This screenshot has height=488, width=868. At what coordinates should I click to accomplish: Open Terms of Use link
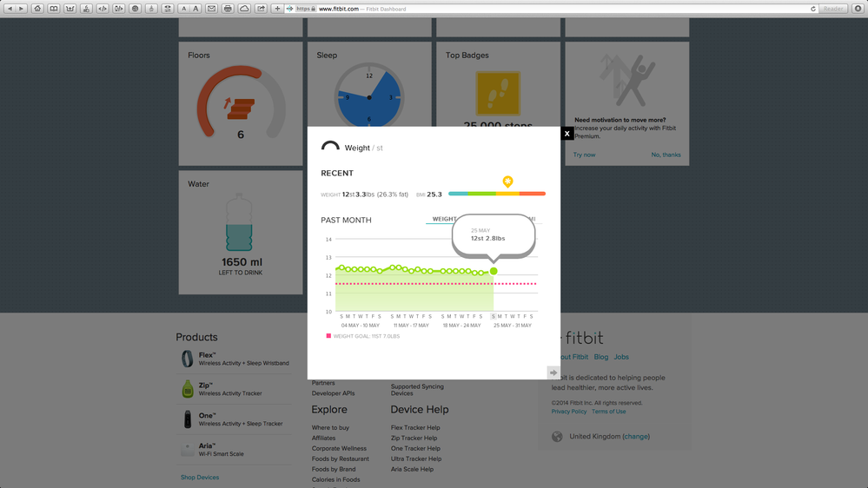(609, 412)
